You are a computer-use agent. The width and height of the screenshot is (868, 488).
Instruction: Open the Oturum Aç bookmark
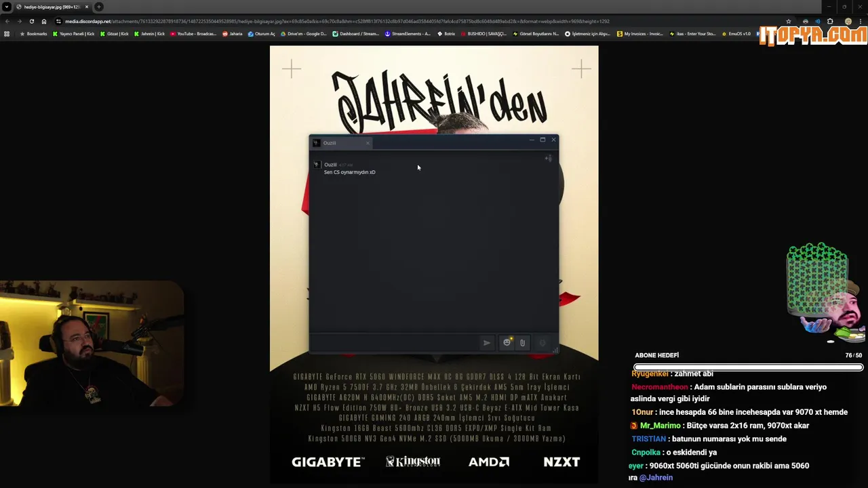[262, 33]
